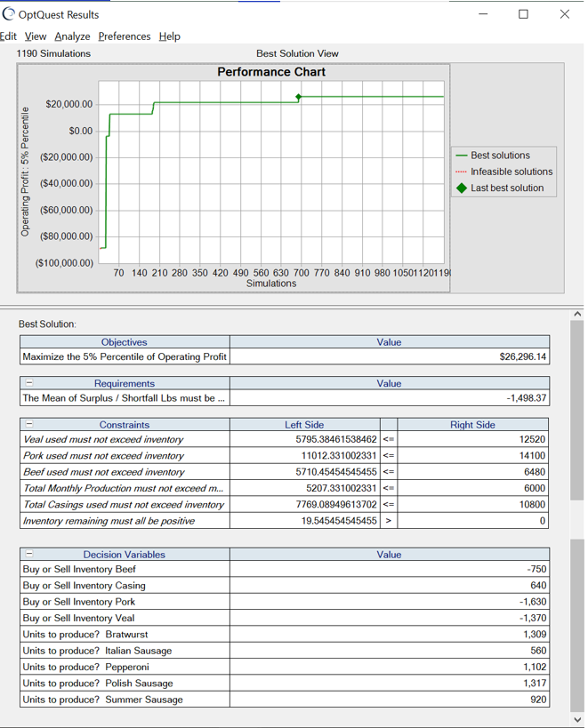Viewport: 588px width, 728px height.
Task: Click the Left Side column header
Action: click(305, 424)
